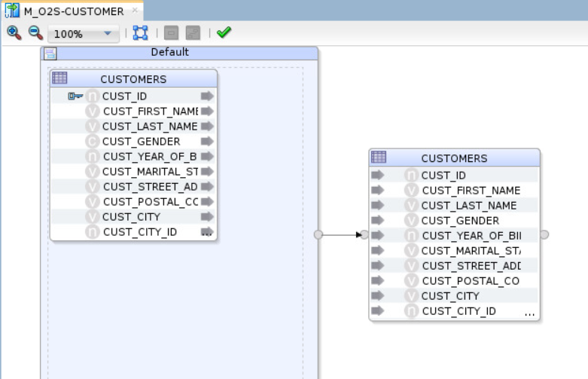Click the Default dataset's output connector circle
The width and height of the screenshot is (588, 379).
[318, 234]
